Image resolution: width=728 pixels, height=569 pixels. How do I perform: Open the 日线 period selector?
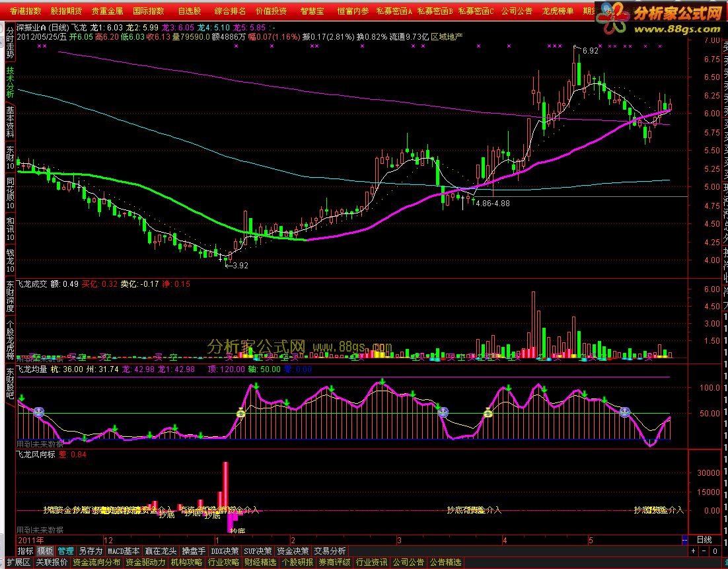pyautogui.click(x=704, y=540)
